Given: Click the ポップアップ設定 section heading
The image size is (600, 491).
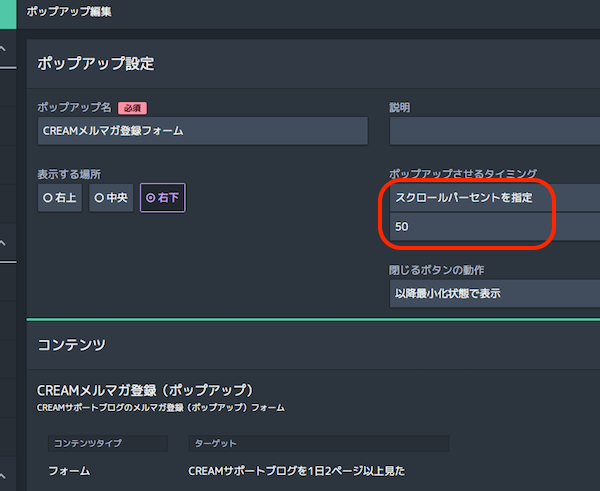Looking at the screenshot, I should pyautogui.click(x=96, y=64).
